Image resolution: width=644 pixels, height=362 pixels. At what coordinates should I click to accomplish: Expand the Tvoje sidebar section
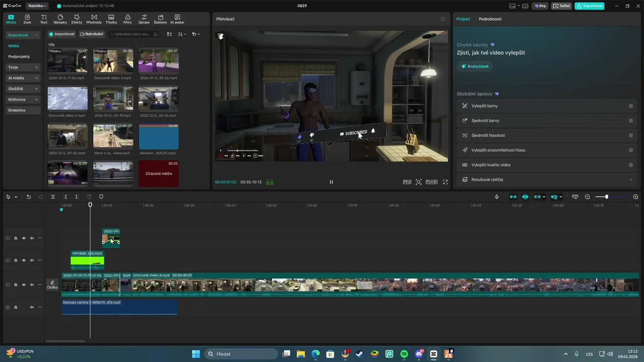(36, 67)
